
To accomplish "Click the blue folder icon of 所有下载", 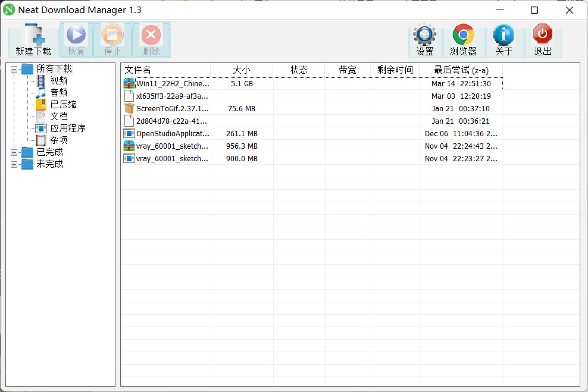I will click(x=27, y=69).
